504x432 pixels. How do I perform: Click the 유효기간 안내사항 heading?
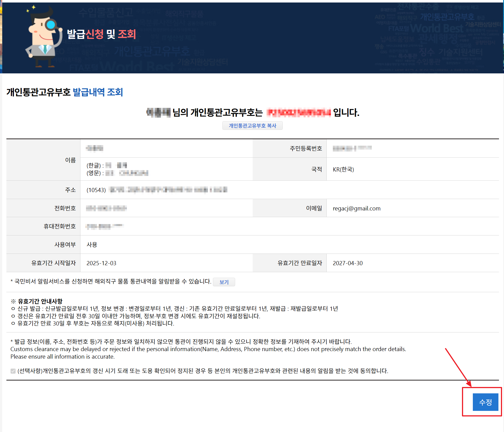point(40,301)
